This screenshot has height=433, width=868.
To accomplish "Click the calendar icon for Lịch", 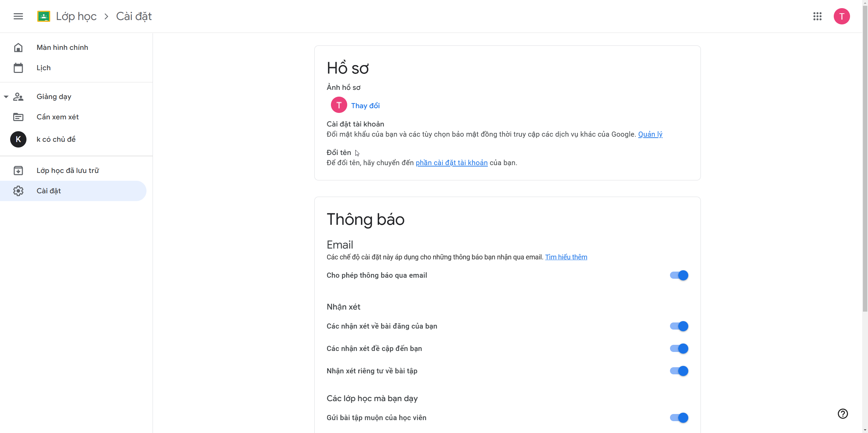I will pyautogui.click(x=18, y=68).
